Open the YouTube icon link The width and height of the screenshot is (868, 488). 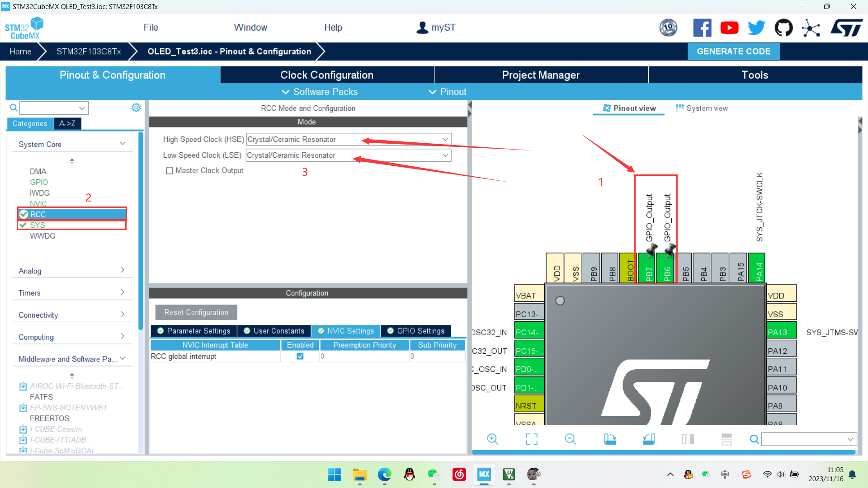coord(729,28)
